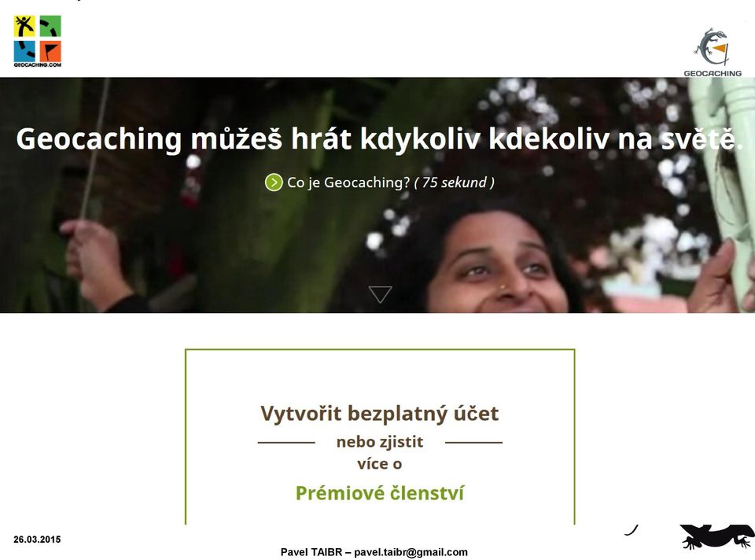
Task: Click the green dashed-path tile of logo
Action: click(50, 27)
